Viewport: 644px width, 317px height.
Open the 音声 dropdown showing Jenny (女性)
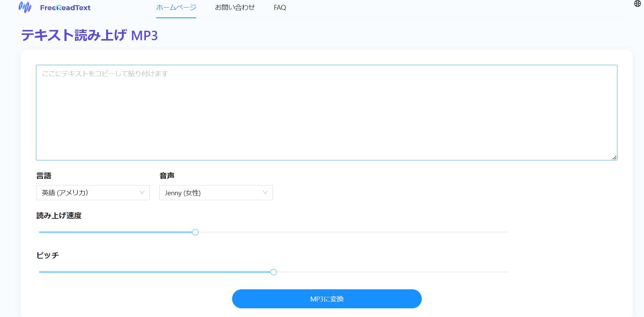click(216, 193)
